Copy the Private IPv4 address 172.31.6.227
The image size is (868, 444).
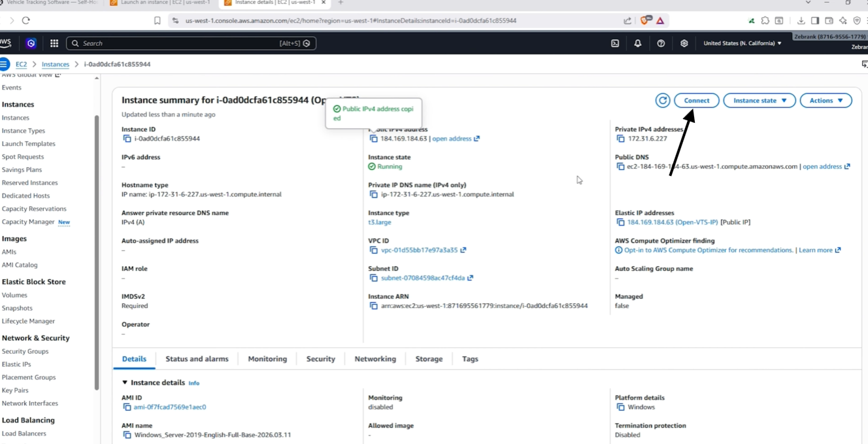click(620, 139)
